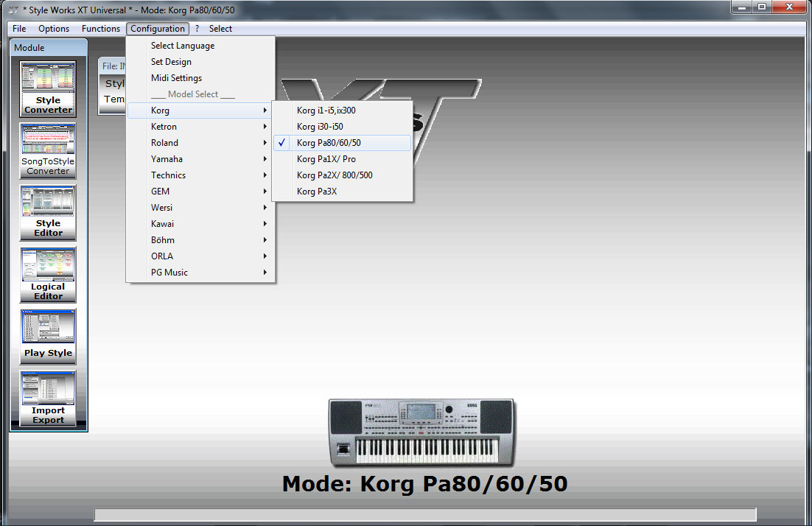The height and width of the screenshot is (526, 812).
Task: Start the Play Style module
Action: point(48,337)
